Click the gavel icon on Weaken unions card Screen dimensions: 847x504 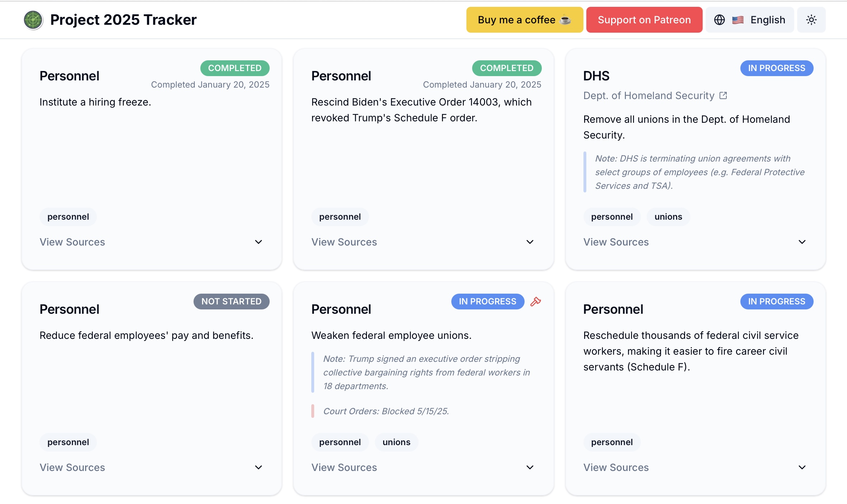(x=535, y=302)
